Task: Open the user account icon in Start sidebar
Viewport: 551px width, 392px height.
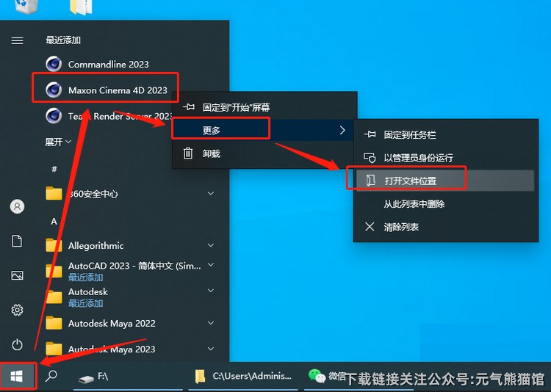Action: [x=17, y=206]
